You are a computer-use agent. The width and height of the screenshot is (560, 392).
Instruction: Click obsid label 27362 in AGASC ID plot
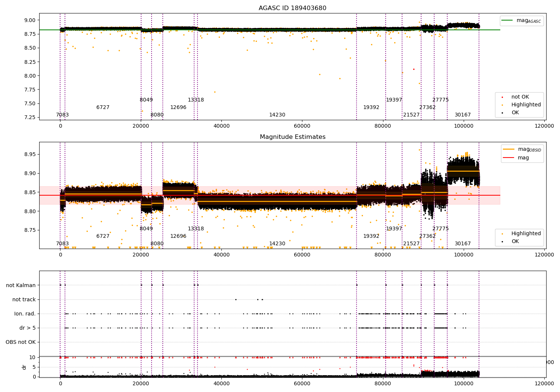pyautogui.click(x=427, y=108)
